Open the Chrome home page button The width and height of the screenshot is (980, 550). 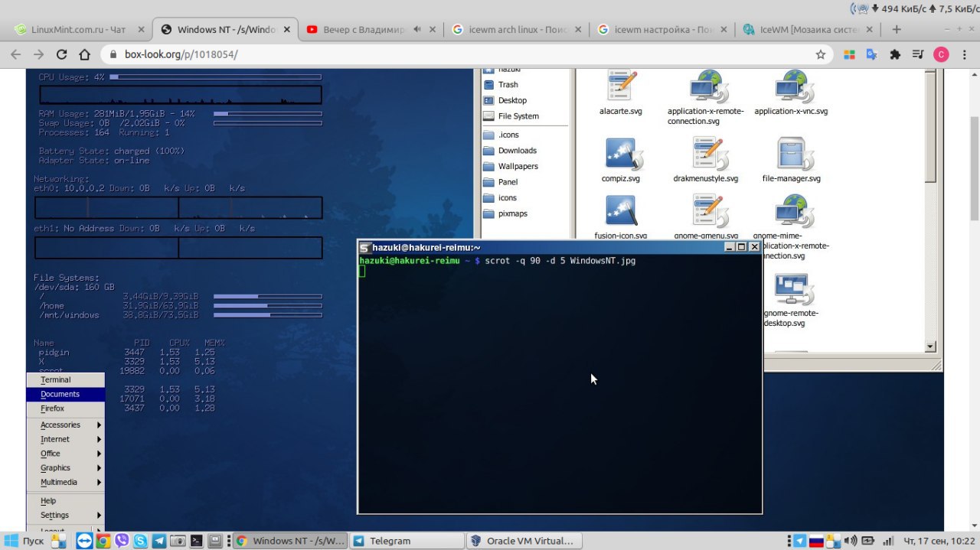click(85, 55)
